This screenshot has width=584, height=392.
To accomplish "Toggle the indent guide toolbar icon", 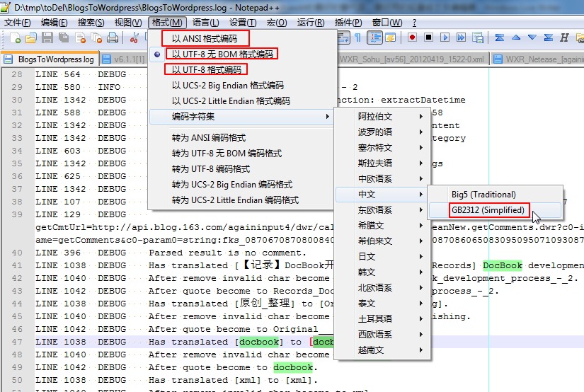I will [x=373, y=38].
